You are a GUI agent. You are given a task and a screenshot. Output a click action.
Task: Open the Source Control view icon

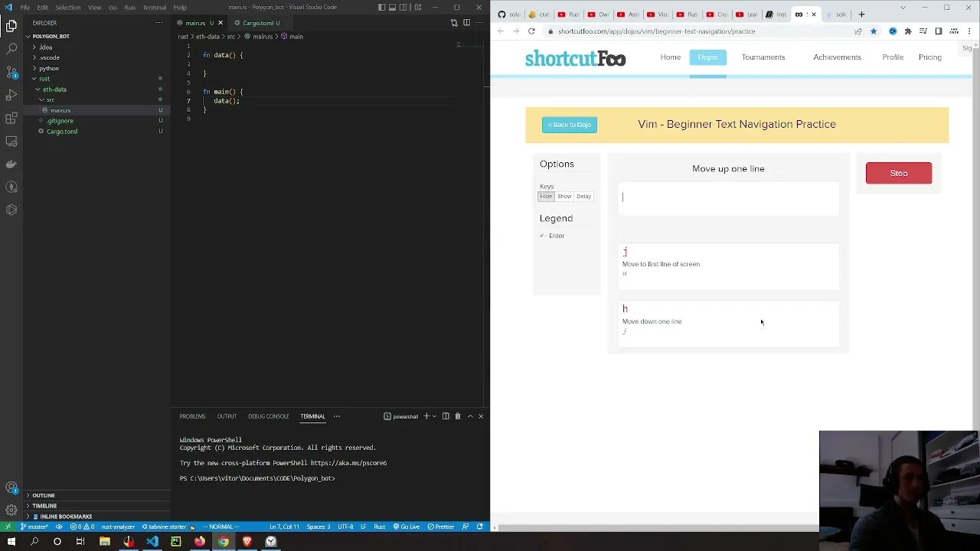pos(11,72)
